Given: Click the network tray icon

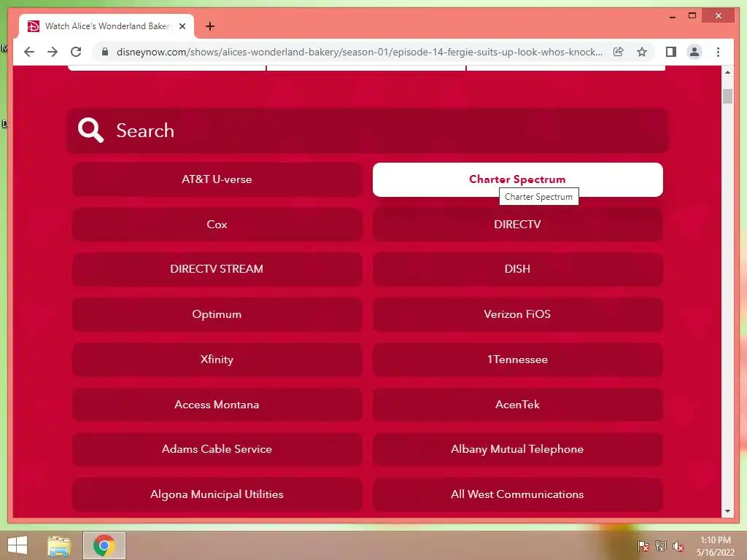Looking at the screenshot, I should [660, 545].
